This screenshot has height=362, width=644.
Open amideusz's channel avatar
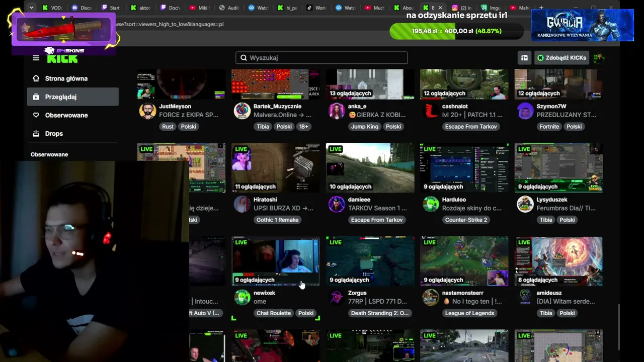[525, 297]
